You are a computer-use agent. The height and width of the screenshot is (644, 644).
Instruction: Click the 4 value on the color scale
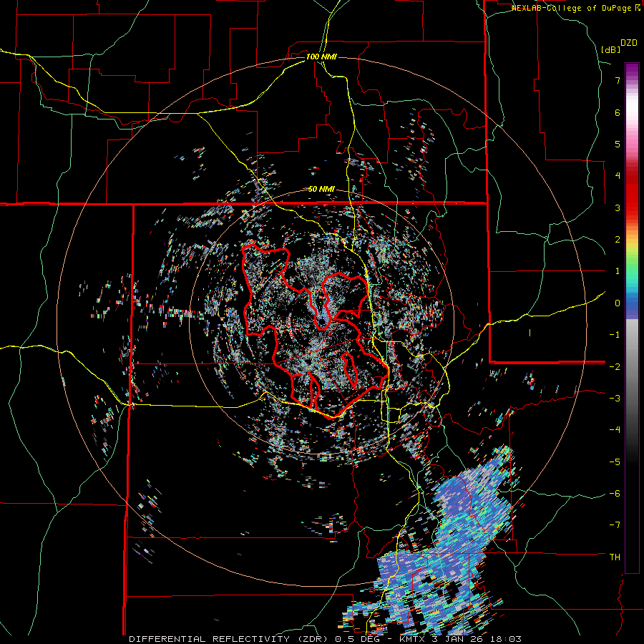point(618,176)
